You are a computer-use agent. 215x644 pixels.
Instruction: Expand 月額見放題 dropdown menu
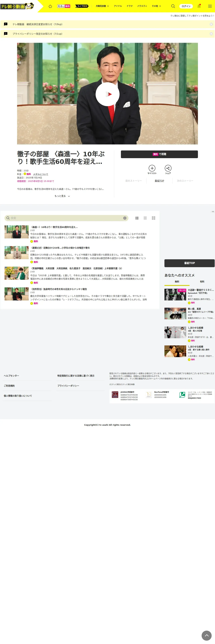[102, 6]
